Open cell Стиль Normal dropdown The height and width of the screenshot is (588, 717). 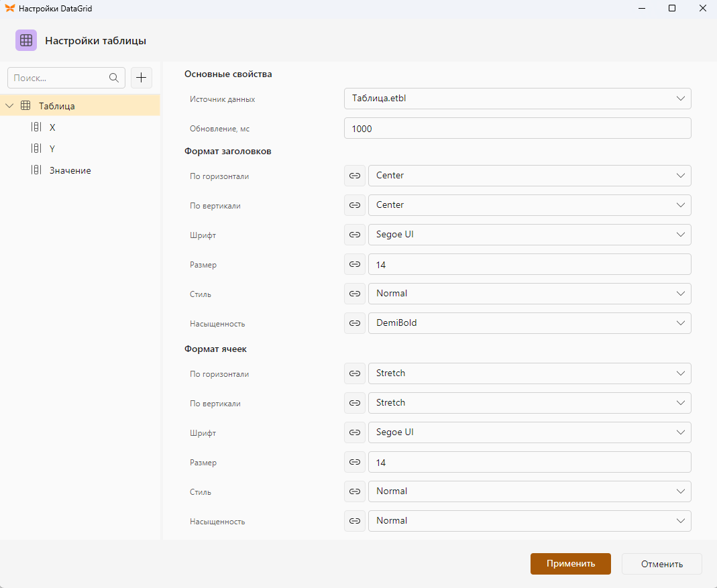(x=529, y=491)
